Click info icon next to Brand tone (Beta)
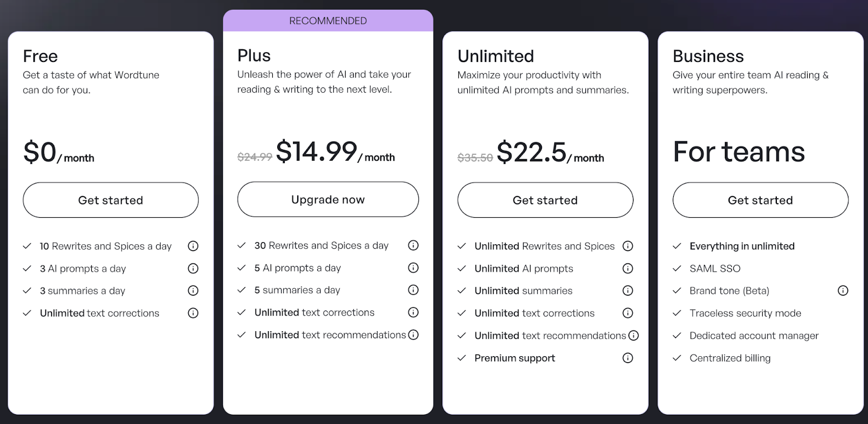 click(843, 290)
